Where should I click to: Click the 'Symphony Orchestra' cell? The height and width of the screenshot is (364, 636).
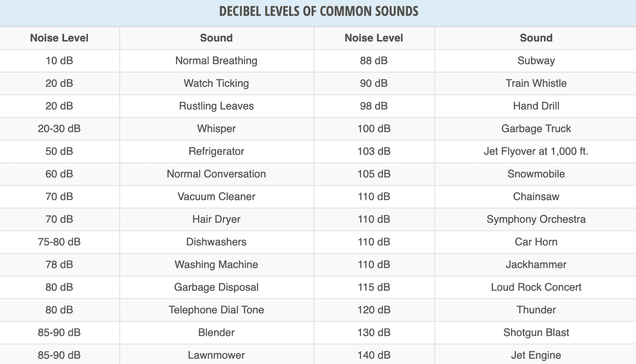536,219
